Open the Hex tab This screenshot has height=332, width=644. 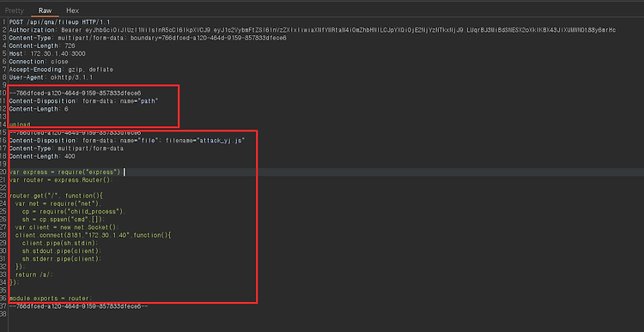pos(73,10)
